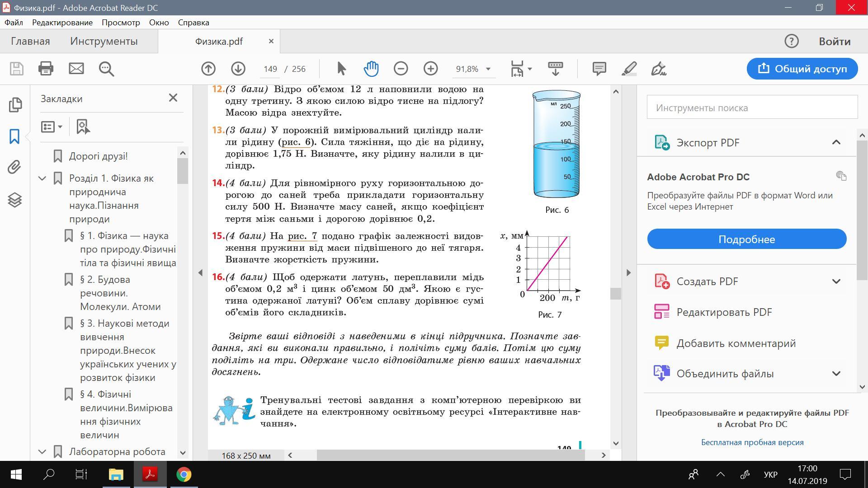Collapse Розділ 1 bookmark tree
Viewport: 868px width, 488px height.
pyautogui.click(x=42, y=178)
